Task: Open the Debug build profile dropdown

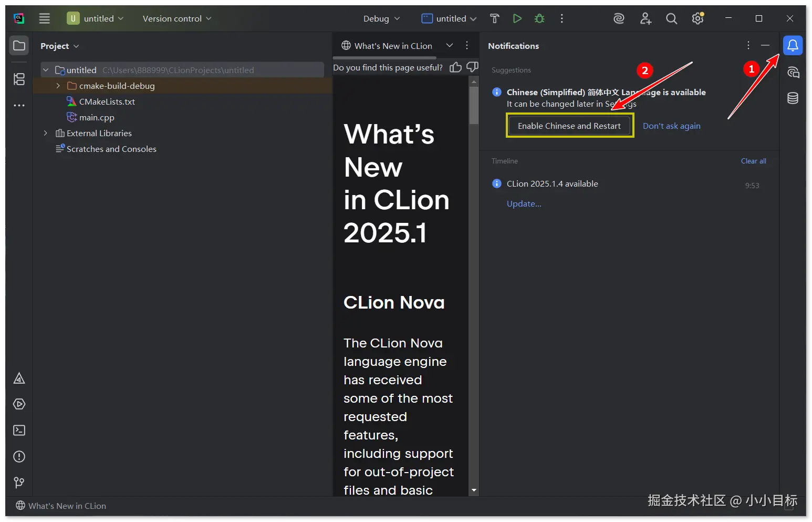Action: tap(382, 18)
